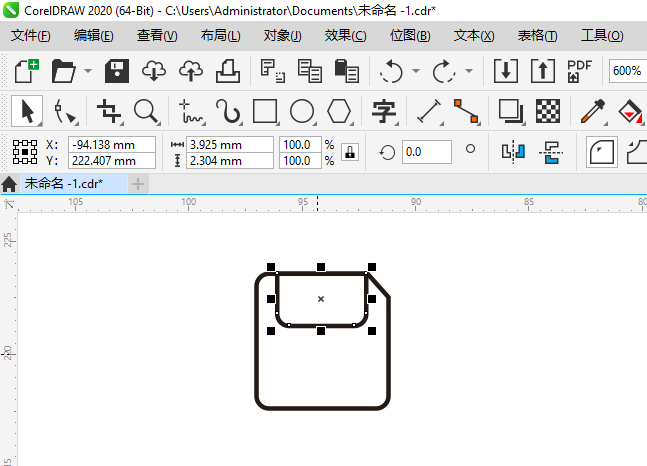Select the Transparency checkerboard tool
647x466 pixels.
click(x=548, y=111)
